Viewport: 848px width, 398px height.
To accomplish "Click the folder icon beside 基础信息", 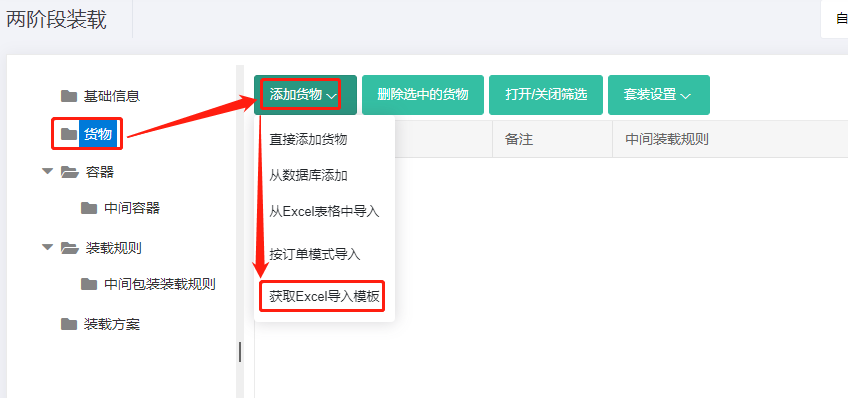I will coord(69,96).
